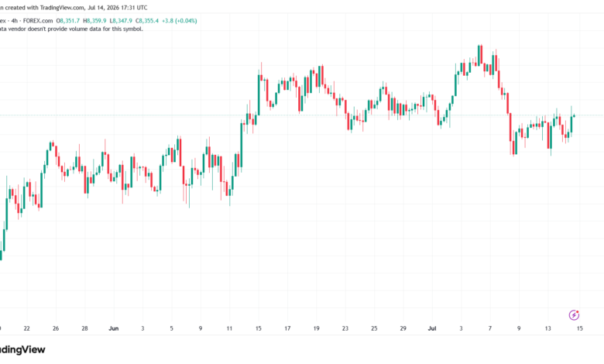Select the 23 date on the time axis
The height and width of the screenshot is (364, 604).
[x=345, y=328]
